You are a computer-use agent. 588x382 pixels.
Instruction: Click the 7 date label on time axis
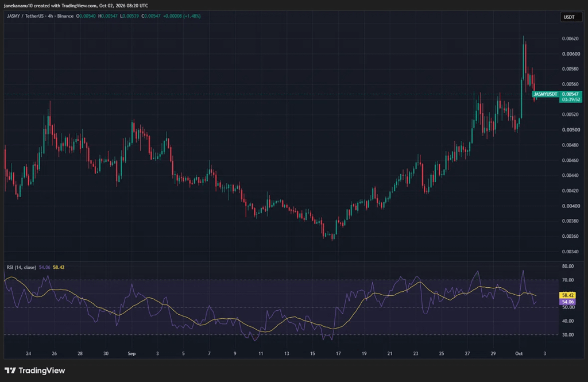(209, 353)
